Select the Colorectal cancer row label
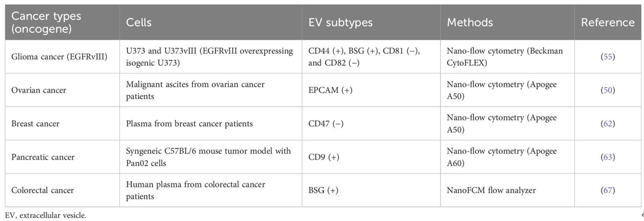 tap(42, 190)
